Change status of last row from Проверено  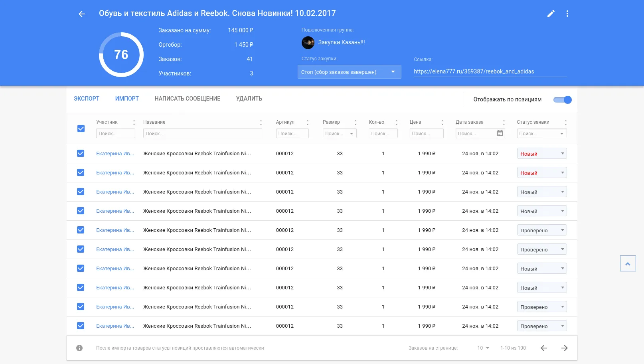point(542,326)
